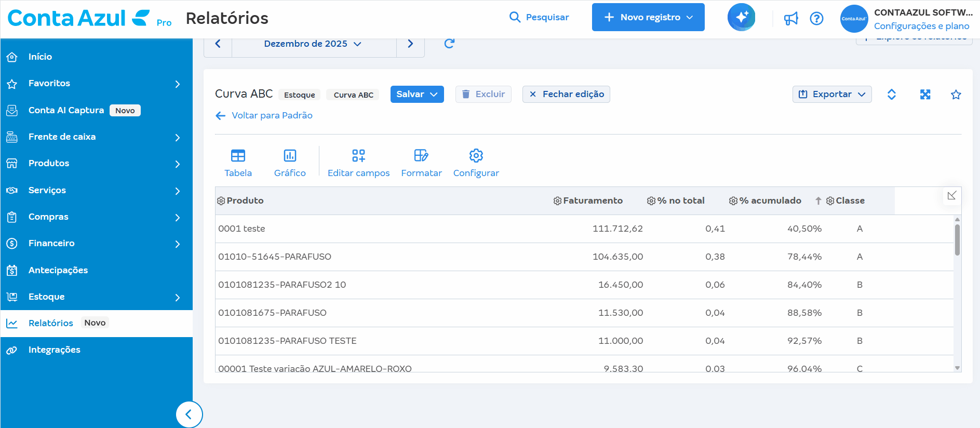Click the Voltar para Padrão link
Screen dimensions: 980x428
(264, 115)
